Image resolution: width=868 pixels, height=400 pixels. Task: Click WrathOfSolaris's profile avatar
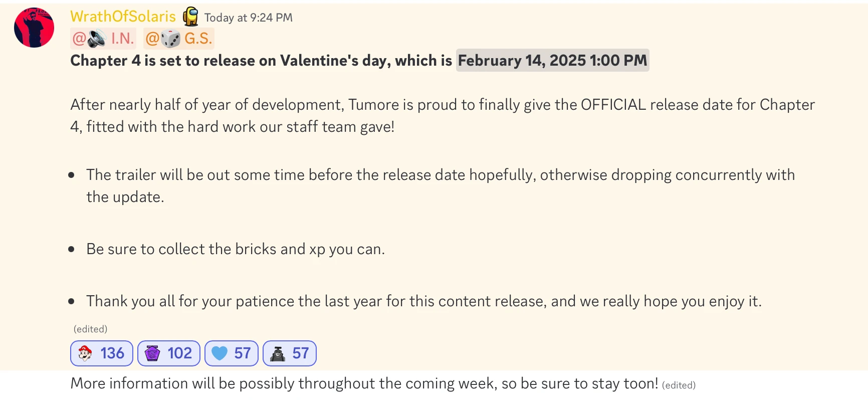coord(33,28)
